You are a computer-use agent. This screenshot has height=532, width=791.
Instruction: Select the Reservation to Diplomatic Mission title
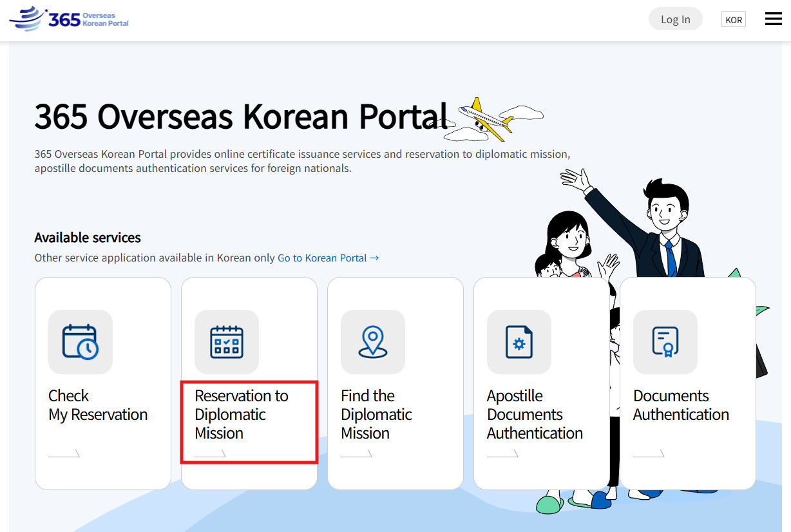point(242,414)
